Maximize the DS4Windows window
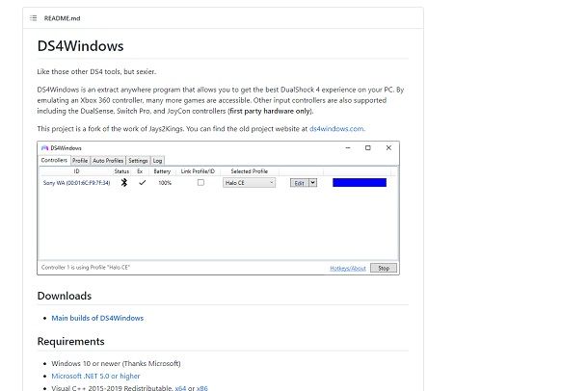 pyautogui.click(x=368, y=148)
